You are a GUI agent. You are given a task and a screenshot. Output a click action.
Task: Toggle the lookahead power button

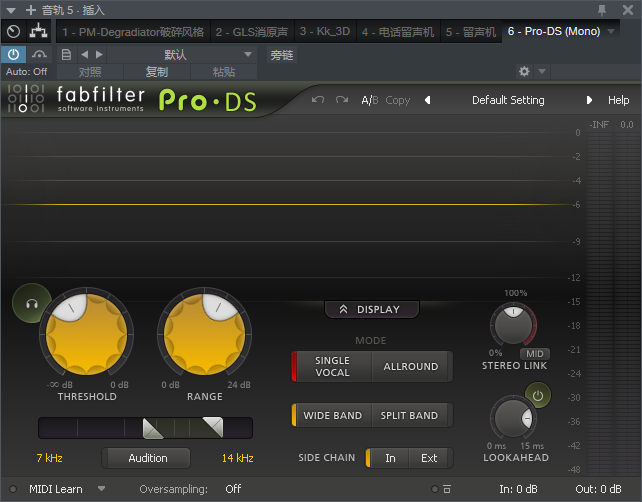[x=538, y=396]
